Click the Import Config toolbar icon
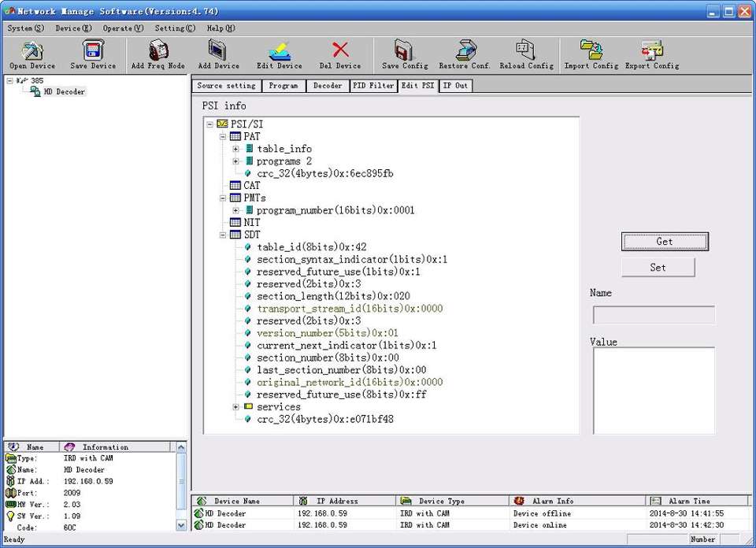Viewport: 756px width, 548px height. [x=591, y=52]
